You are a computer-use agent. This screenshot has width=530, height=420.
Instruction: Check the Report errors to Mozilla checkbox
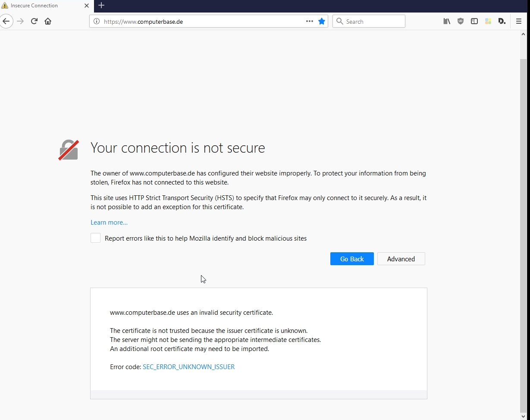pyautogui.click(x=95, y=238)
